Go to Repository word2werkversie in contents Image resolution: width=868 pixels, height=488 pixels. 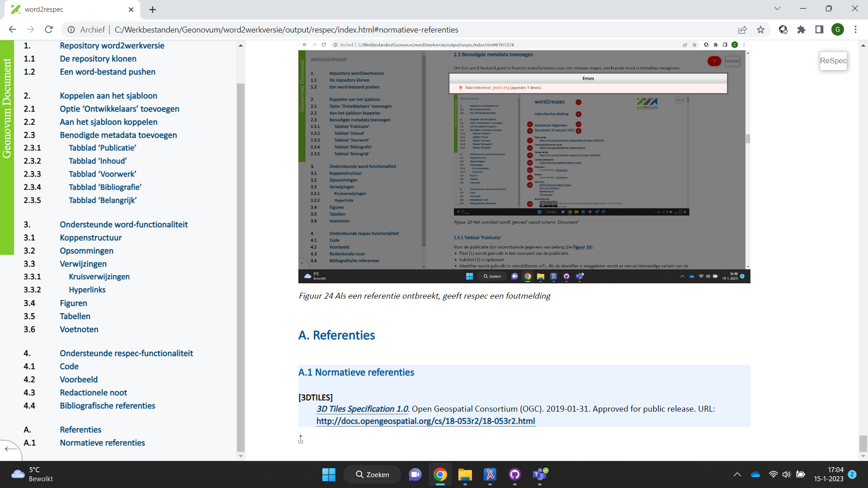point(112,46)
